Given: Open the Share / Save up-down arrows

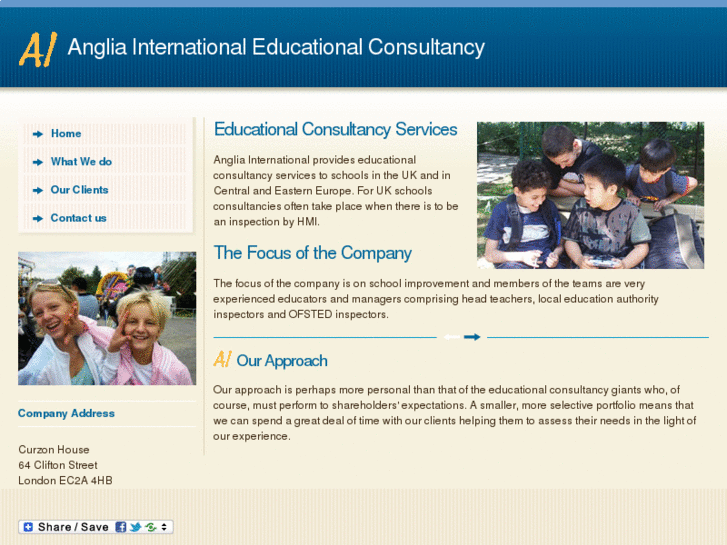Looking at the screenshot, I should 164,527.
